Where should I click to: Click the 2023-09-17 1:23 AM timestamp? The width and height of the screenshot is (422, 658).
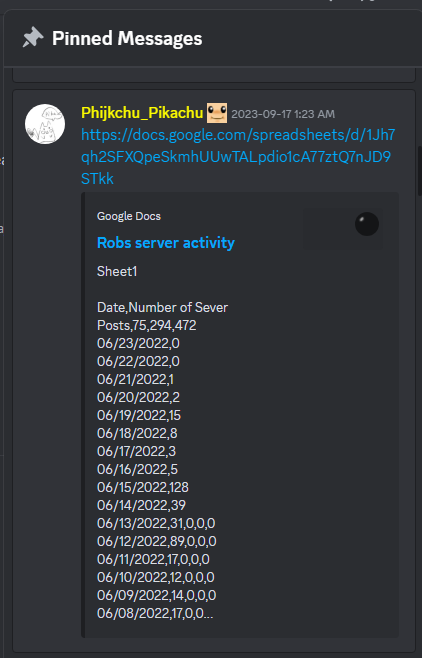coord(283,114)
